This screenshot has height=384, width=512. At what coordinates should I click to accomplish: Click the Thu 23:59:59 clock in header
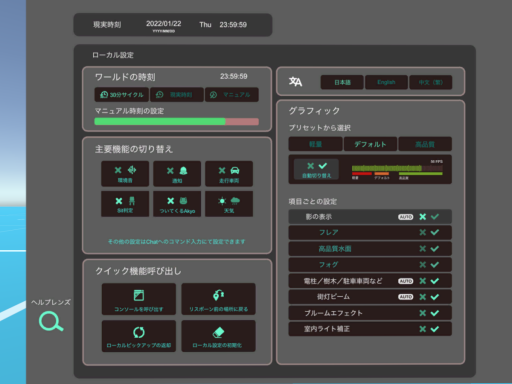[223, 25]
